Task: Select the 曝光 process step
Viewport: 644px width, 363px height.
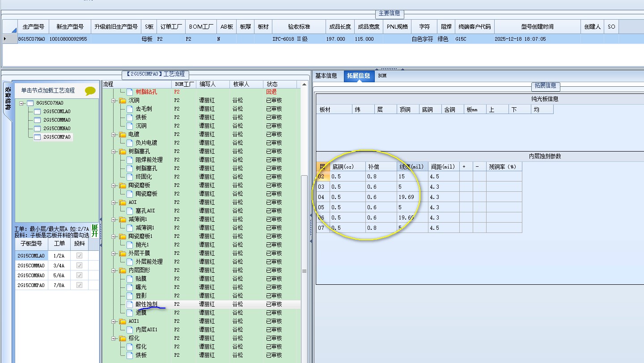Action: (x=141, y=287)
